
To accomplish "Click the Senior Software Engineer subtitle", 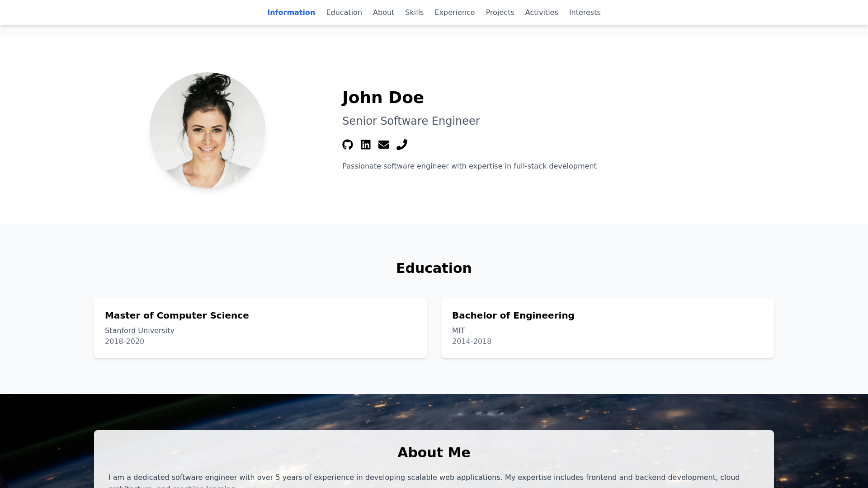I will pyautogui.click(x=410, y=121).
